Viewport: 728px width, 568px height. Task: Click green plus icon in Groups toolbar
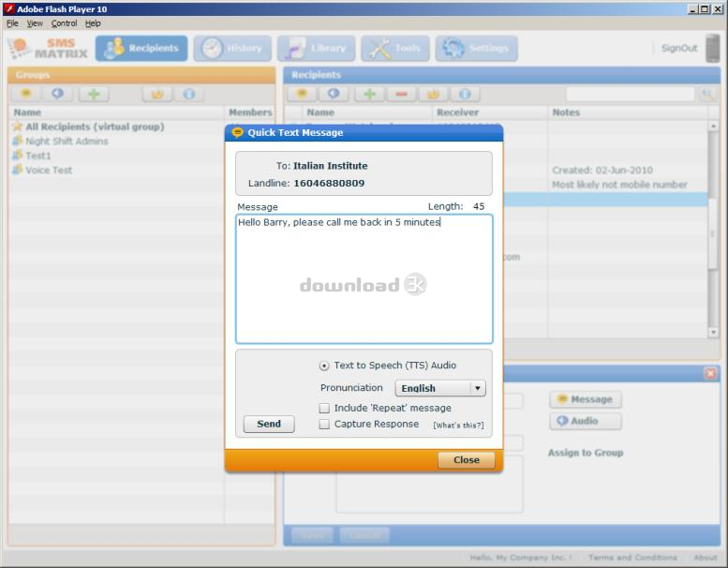coord(94,94)
